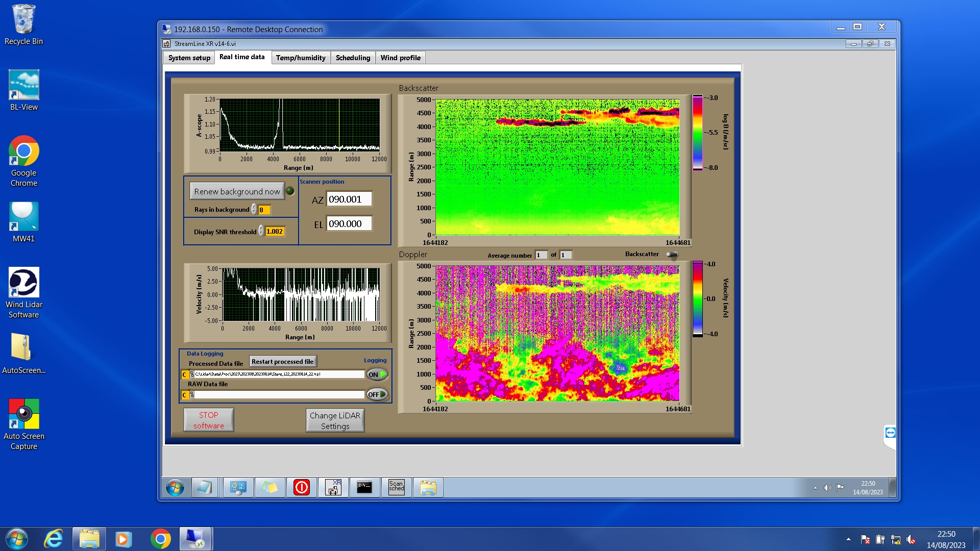Click the Rays in background stepper arrows

254,210
